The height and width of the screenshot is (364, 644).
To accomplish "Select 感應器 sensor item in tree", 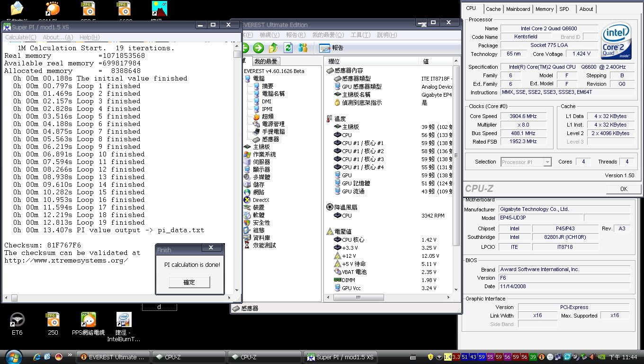I will point(270,139).
